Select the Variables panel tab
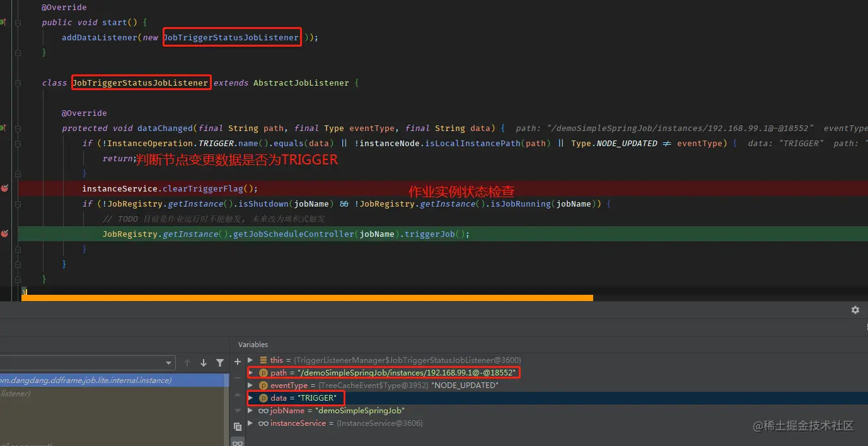868x446 pixels. pyautogui.click(x=253, y=345)
